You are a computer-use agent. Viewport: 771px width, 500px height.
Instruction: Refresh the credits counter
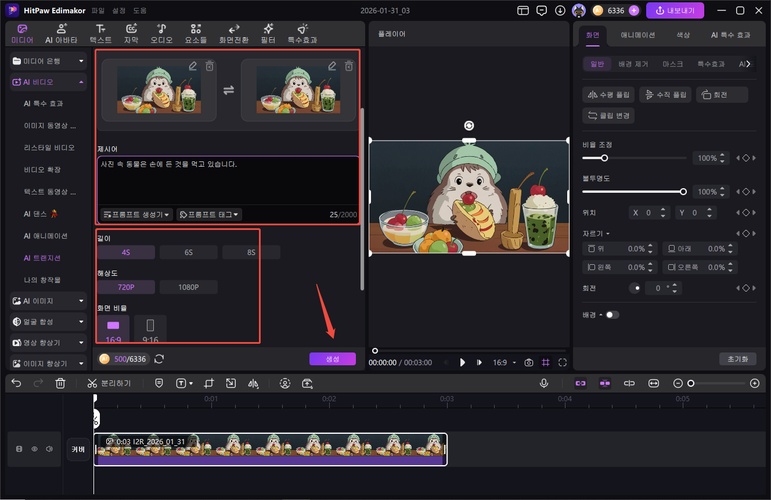[x=159, y=359]
